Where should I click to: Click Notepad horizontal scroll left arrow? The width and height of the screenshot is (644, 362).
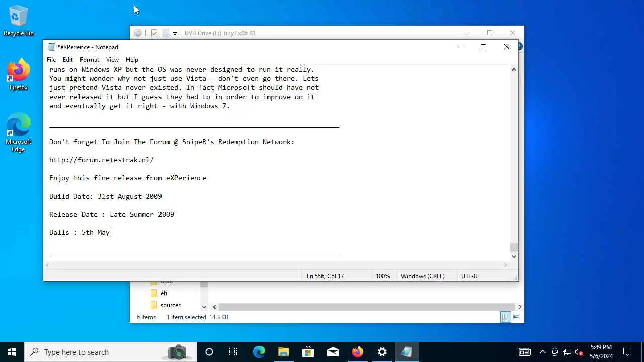(48, 265)
